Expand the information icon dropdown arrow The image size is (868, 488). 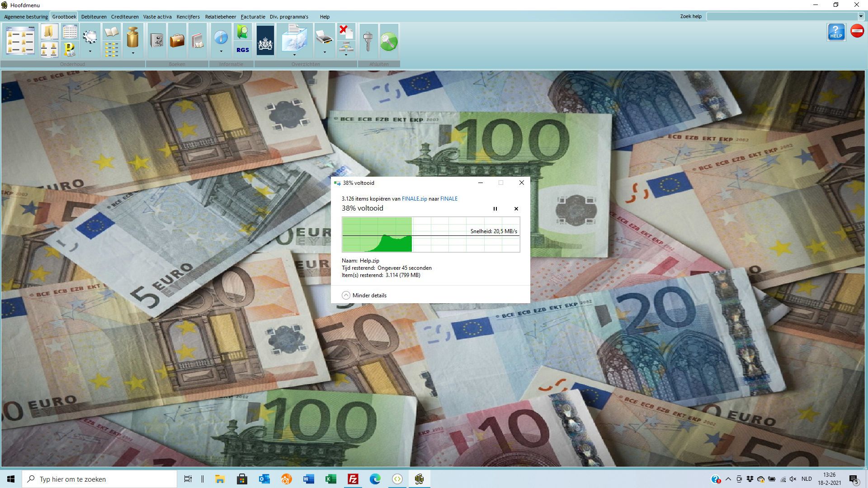coord(221,52)
